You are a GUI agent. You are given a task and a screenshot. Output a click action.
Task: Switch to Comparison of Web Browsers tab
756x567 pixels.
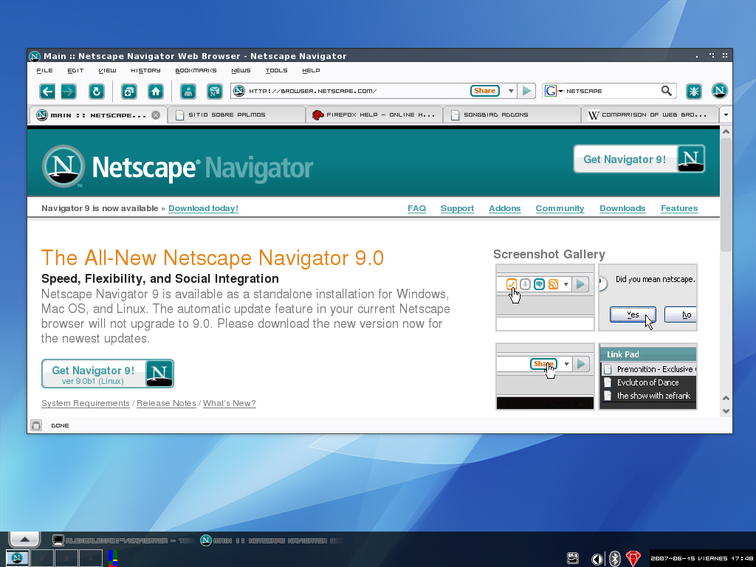point(650,115)
